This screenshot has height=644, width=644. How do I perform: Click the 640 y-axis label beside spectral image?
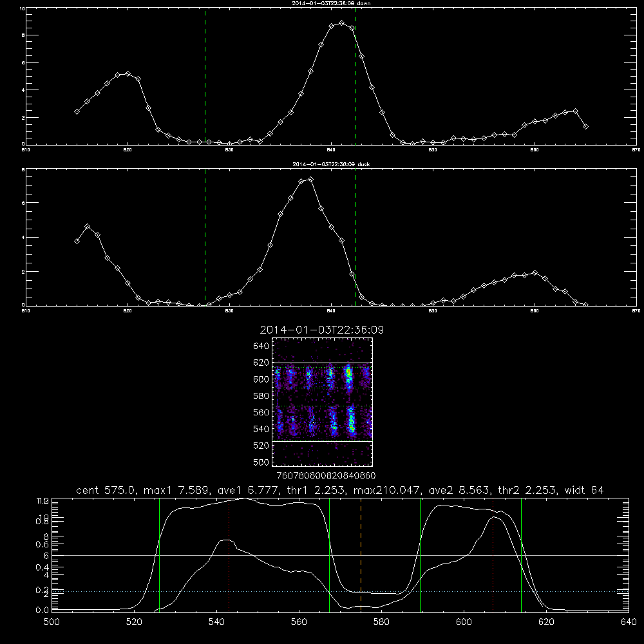tap(261, 346)
